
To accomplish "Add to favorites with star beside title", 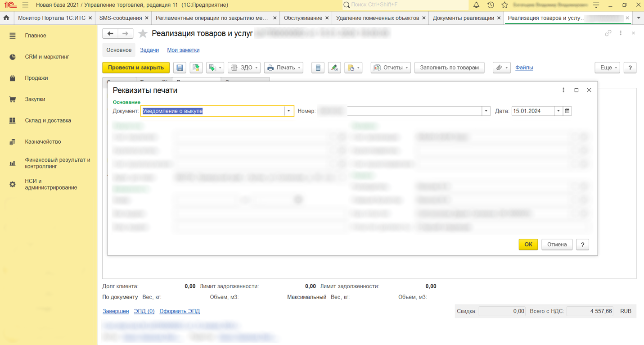I will coord(143,34).
